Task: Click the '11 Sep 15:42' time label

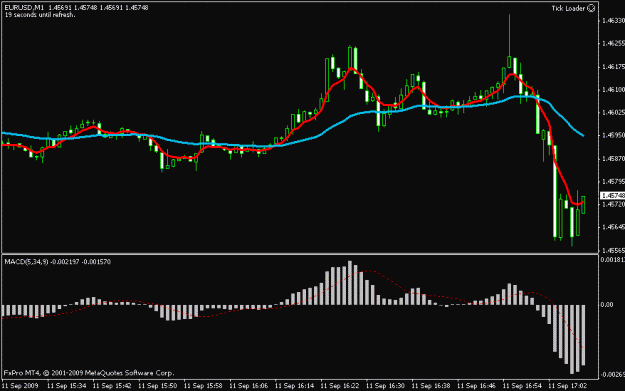Action: tap(112, 385)
